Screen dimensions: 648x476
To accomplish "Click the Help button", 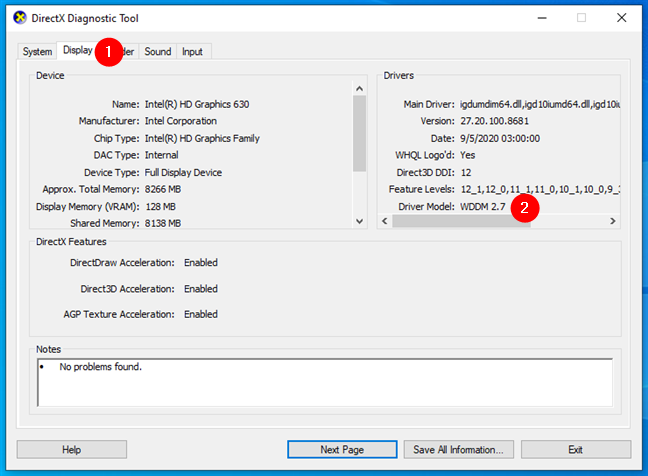I will point(71,450).
